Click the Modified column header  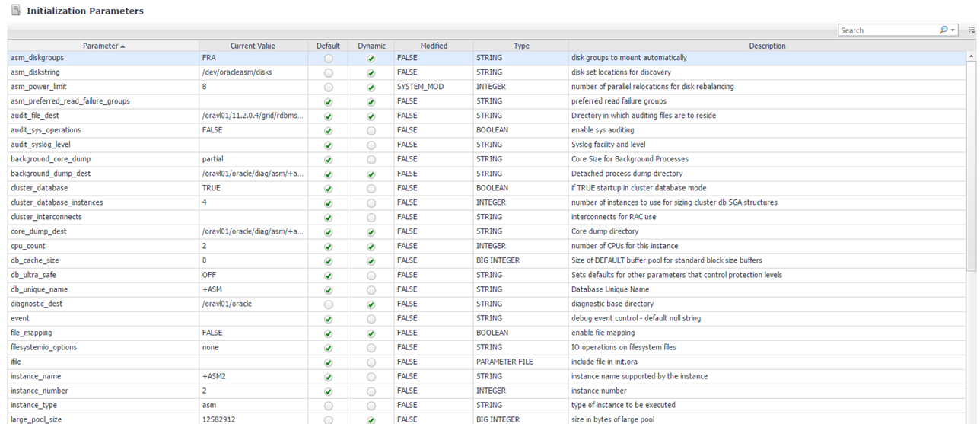coord(434,46)
